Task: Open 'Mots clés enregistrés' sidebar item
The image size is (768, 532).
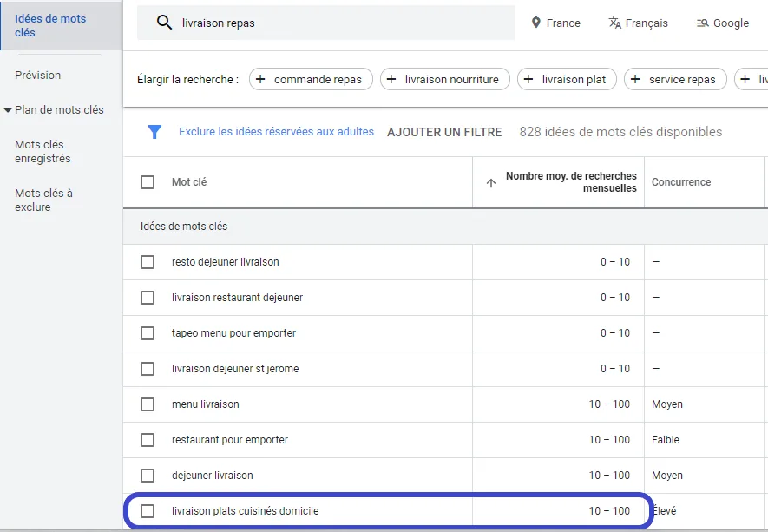Action: coord(43,151)
